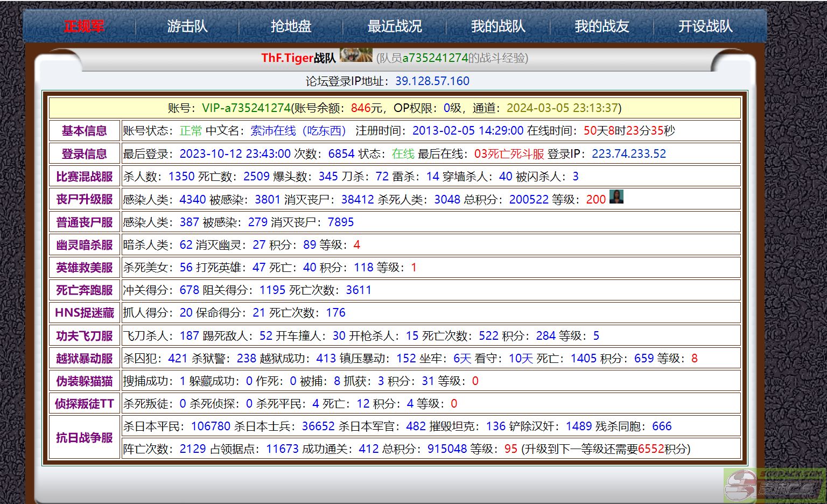This screenshot has width=827, height=504.
Task: Click the 英雄救美服 server label
Action: pos(85,268)
